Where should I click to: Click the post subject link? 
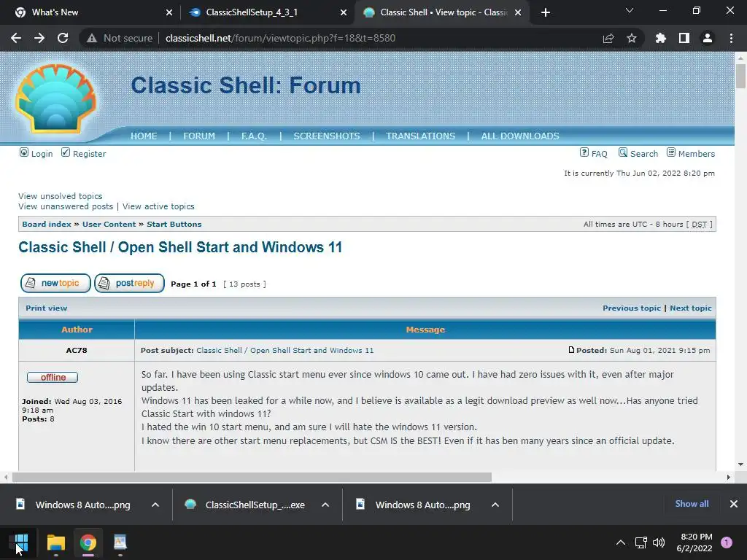click(x=285, y=351)
